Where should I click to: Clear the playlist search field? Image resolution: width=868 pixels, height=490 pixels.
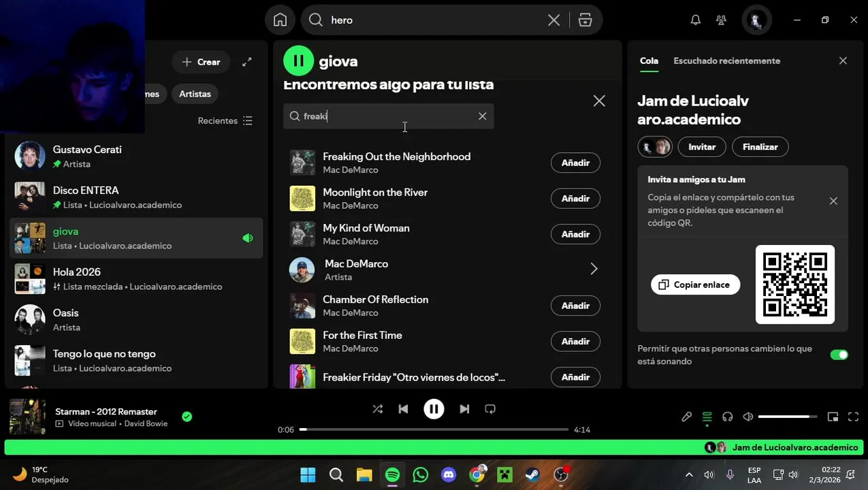point(482,116)
